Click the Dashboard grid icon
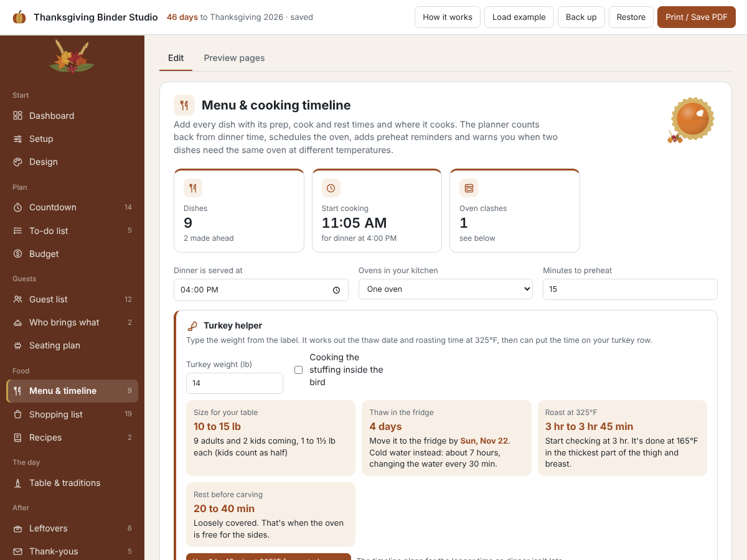 (17, 116)
